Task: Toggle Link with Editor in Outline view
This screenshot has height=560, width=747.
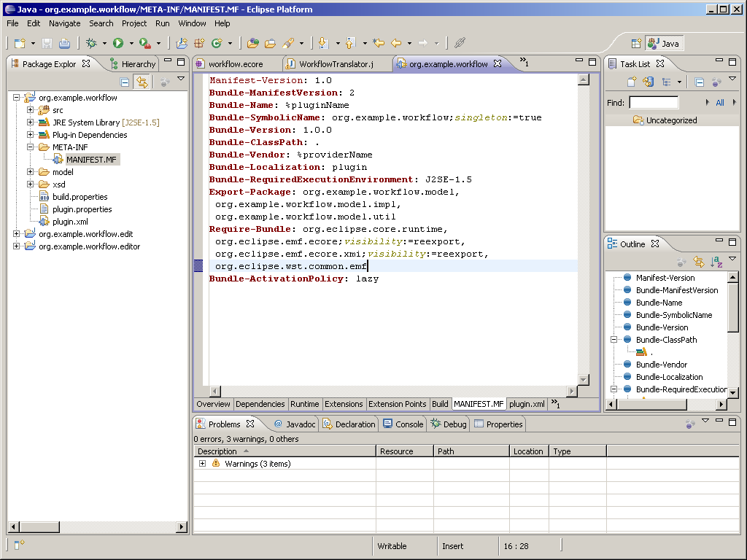Action: (699, 262)
